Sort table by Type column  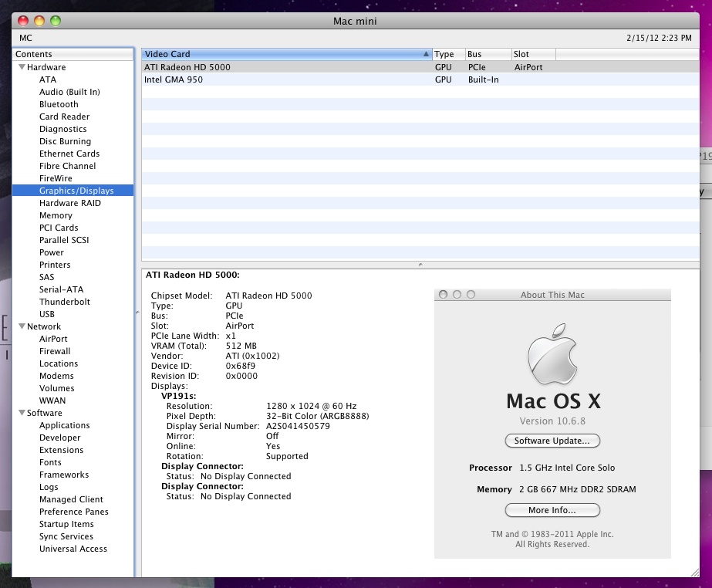pyautogui.click(x=449, y=54)
